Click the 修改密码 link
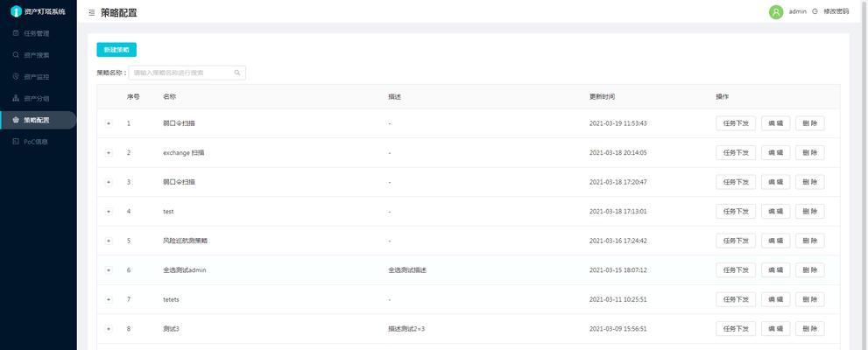This screenshot has height=350, width=868. tap(836, 11)
